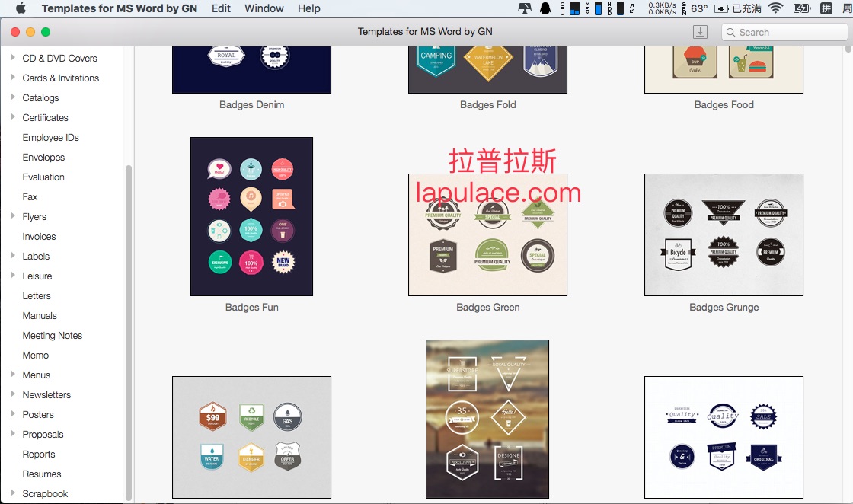
Task: Open the Badges Food template thumbnail
Action: tap(724, 69)
